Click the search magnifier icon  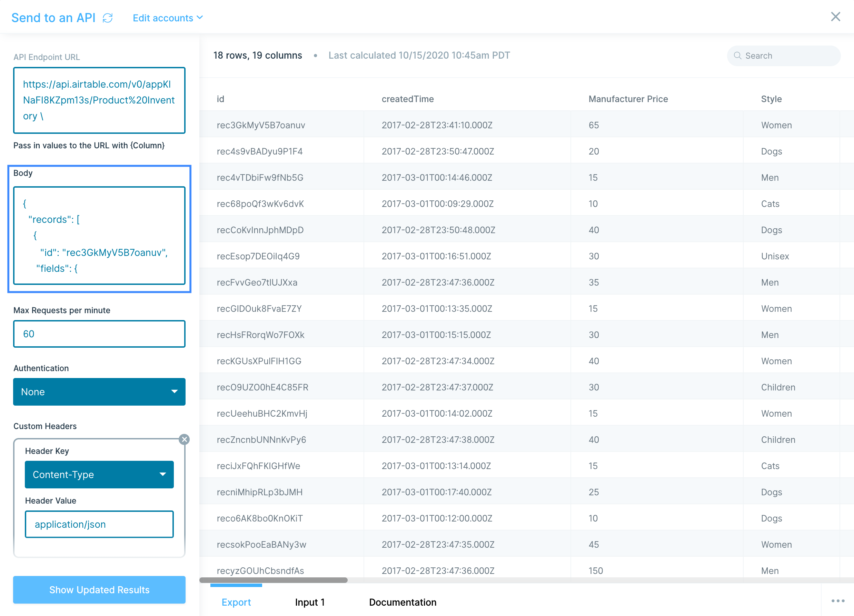737,56
